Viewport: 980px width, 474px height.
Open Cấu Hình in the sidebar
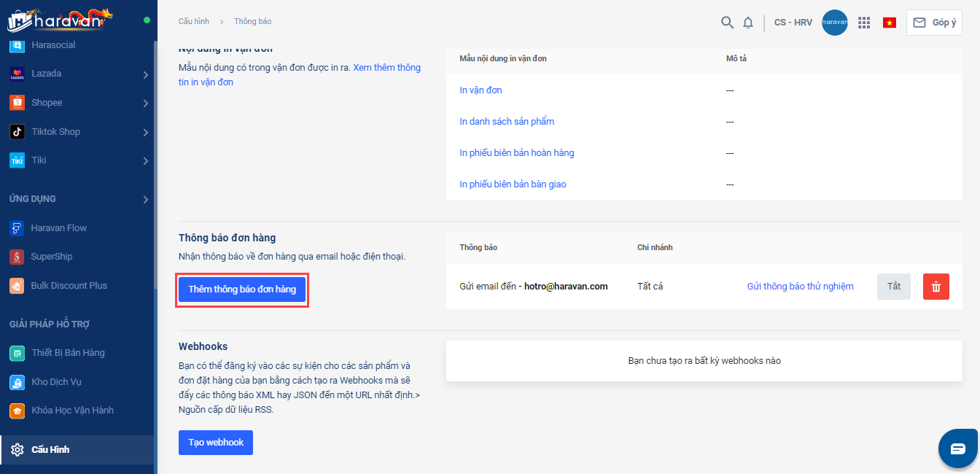(50, 450)
